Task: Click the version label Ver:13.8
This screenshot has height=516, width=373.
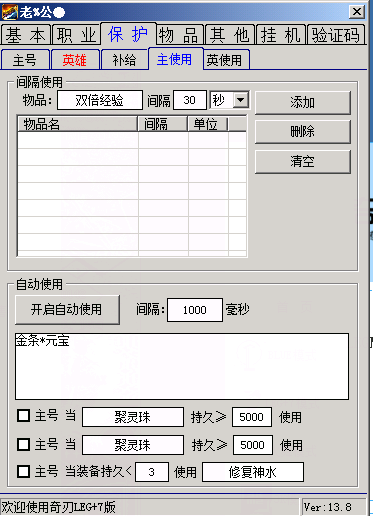Action: click(x=327, y=507)
